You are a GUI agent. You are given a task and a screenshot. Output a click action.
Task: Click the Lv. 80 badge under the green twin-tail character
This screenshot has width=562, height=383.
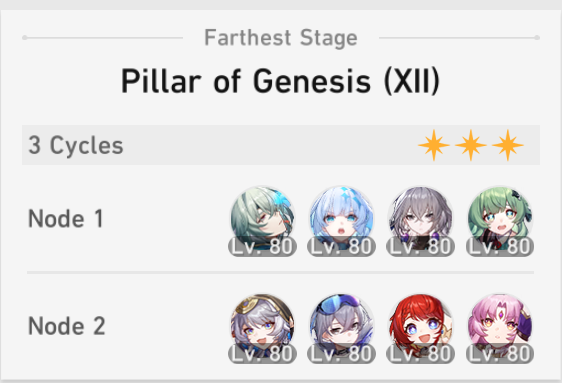pyautogui.click(x=500, y=246)
